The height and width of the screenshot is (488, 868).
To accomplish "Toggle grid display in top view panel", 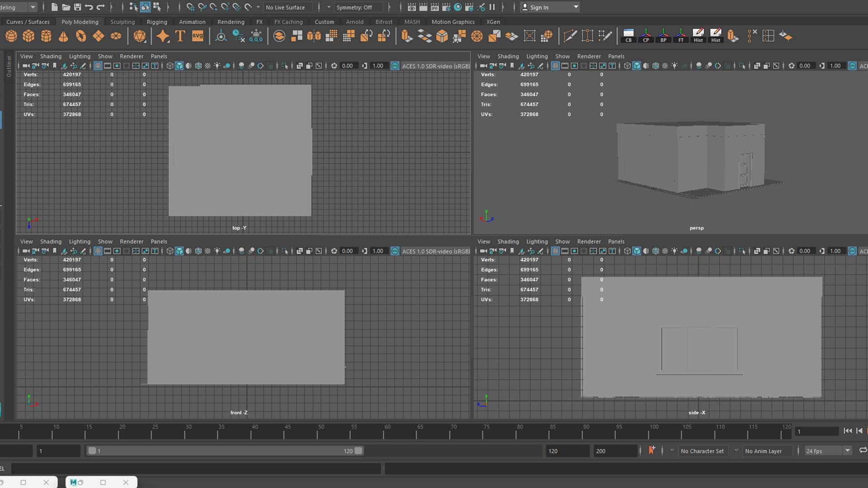I will [98, 66].
